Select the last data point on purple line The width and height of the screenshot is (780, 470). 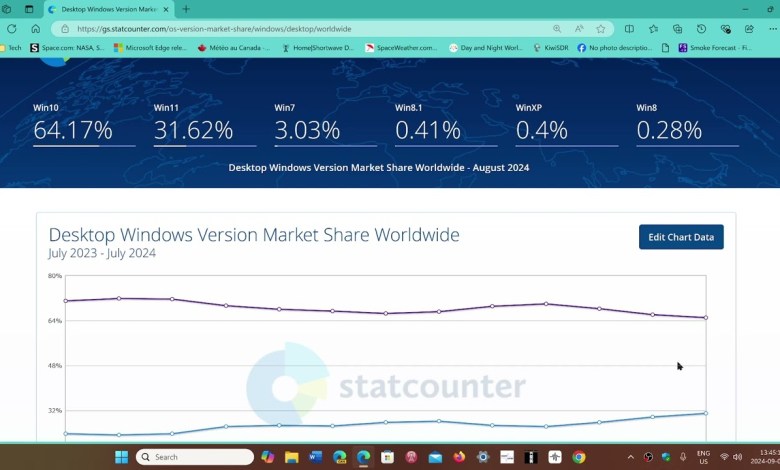(x=705, y=317)
